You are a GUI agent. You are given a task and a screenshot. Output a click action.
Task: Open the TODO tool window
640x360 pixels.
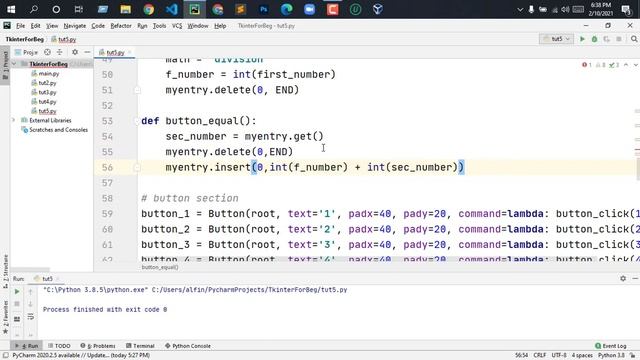tap(59, 346)
